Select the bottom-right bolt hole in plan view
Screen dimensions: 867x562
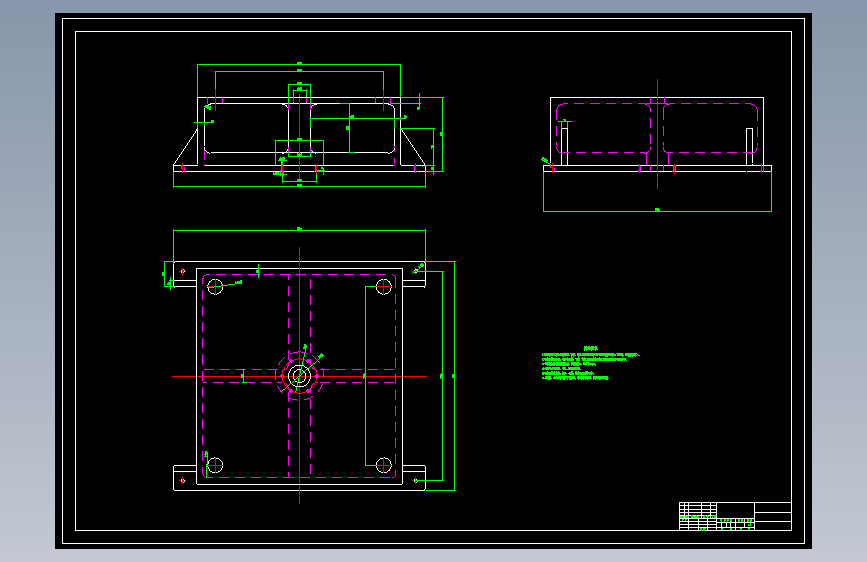(x=384, y=465)
